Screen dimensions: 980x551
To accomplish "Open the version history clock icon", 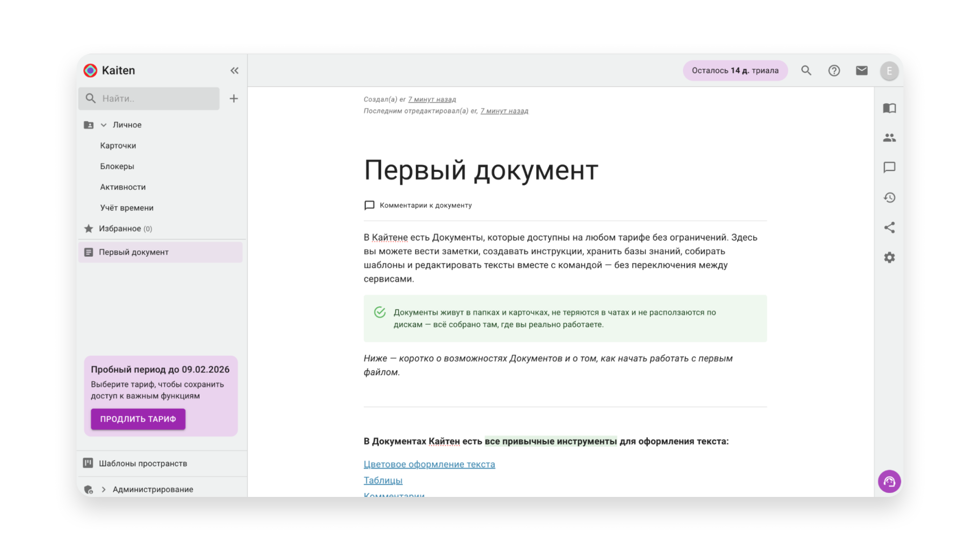I will (890, 197).
